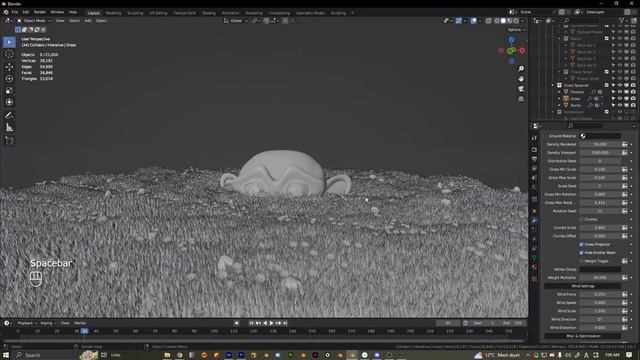This screenshot has width=640, height=360.
Task: Click the Vertex Group field
Action: tap(600, 269)
